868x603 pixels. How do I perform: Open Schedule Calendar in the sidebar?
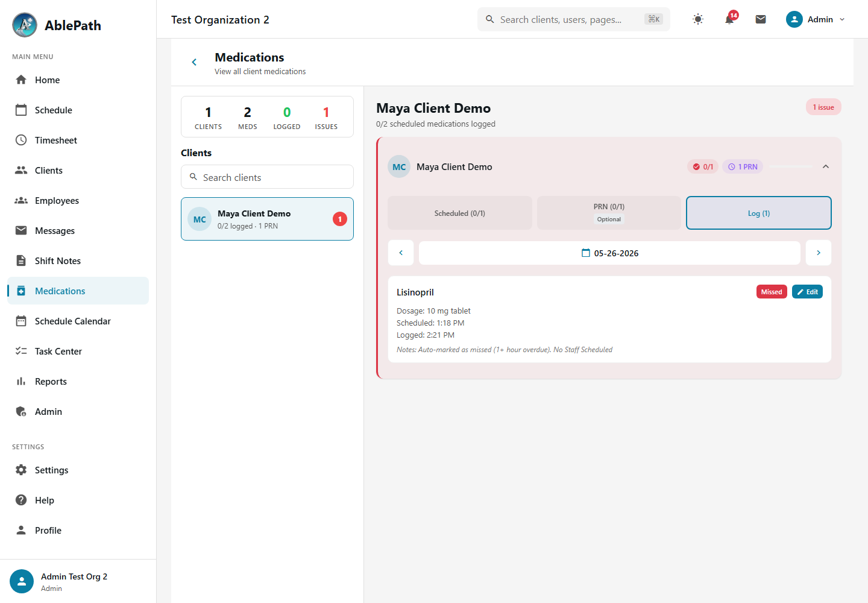pyautogui.click(x=78, y=321)
